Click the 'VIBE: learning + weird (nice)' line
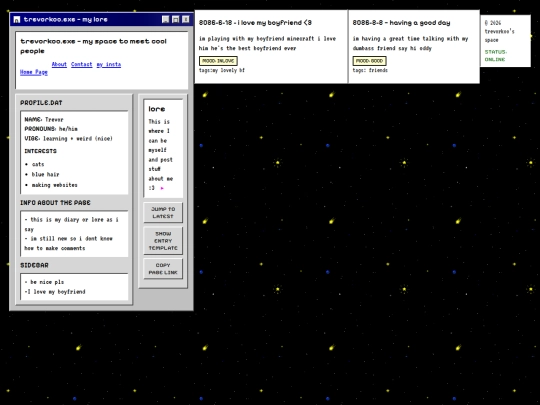Image resolution: width=540 pixels, height=405 pixels. point(68,138)
